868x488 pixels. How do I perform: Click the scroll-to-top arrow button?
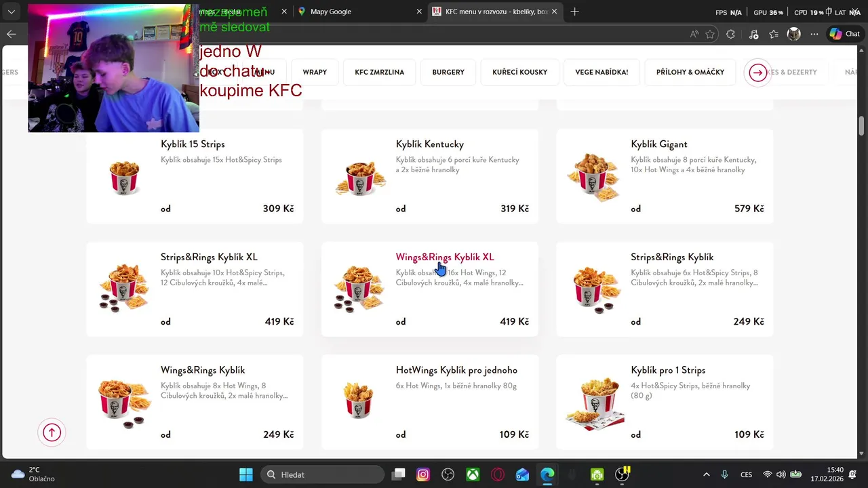click(52, 432)
